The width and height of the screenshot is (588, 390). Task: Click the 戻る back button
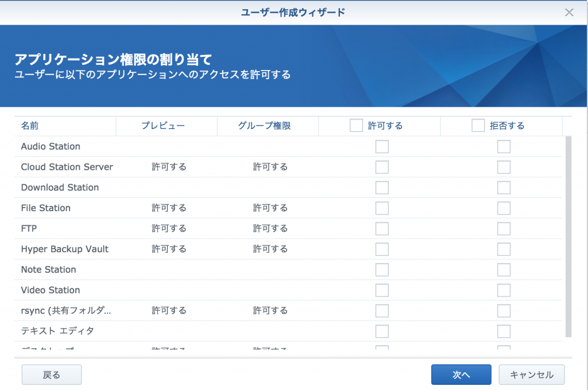point(51,375)
